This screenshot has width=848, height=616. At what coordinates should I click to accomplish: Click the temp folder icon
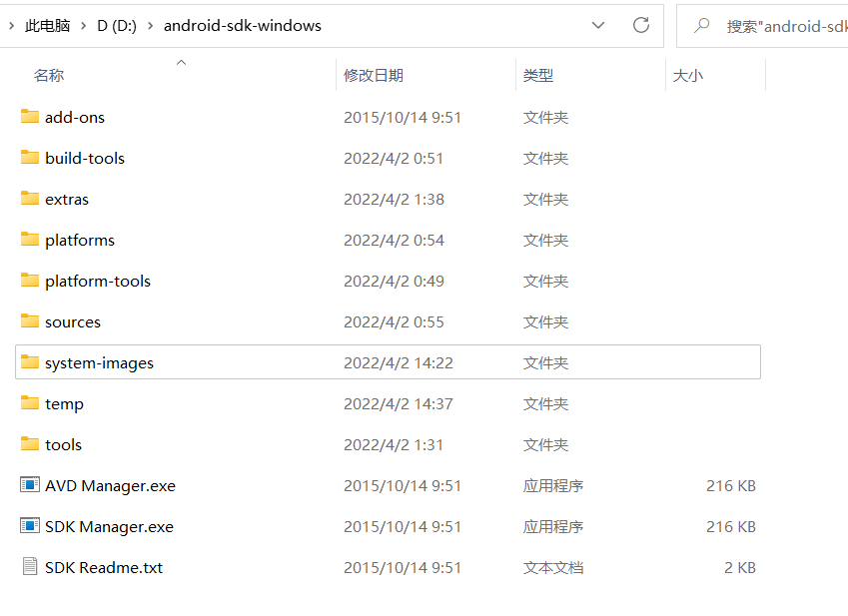[30, 402]
